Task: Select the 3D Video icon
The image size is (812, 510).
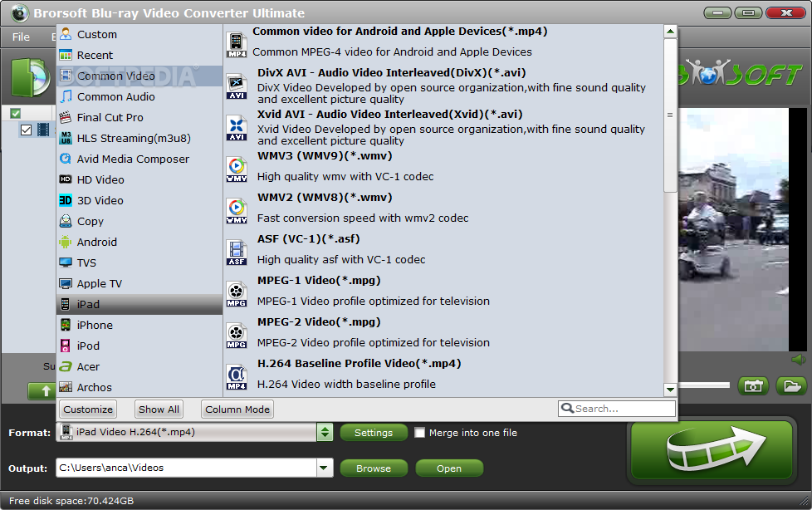Action: [x=66, y=200]
